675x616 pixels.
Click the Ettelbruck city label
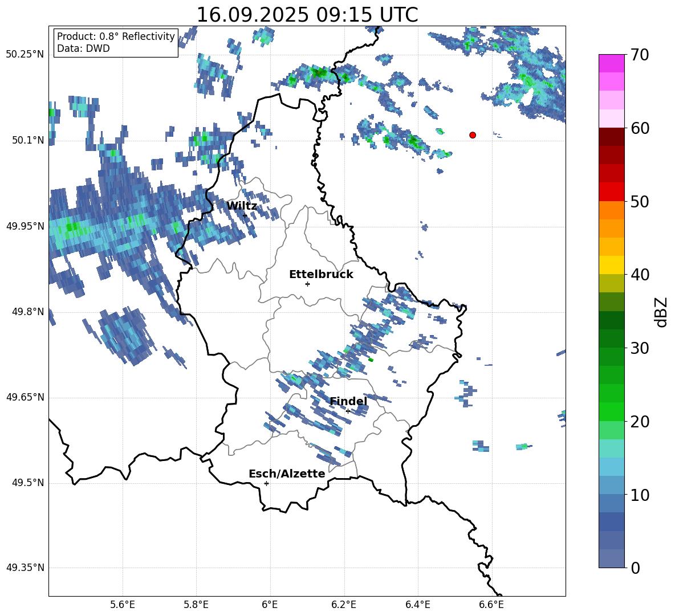321,275
